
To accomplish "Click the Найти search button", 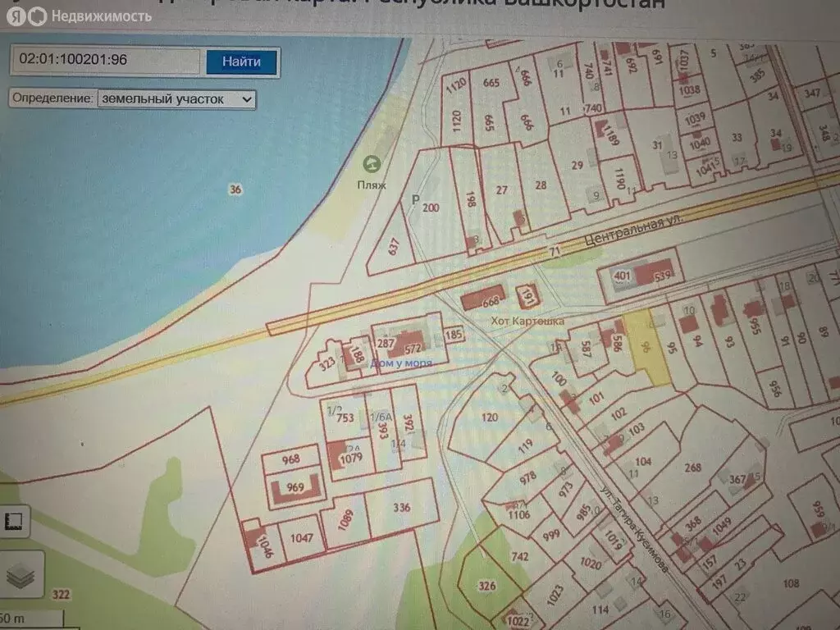I will tap(242, 62).
